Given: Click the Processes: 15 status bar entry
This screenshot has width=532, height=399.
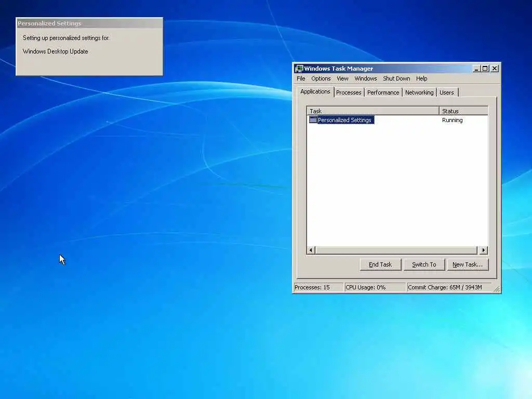Looking at the screenshot, I should click(318, 287).
